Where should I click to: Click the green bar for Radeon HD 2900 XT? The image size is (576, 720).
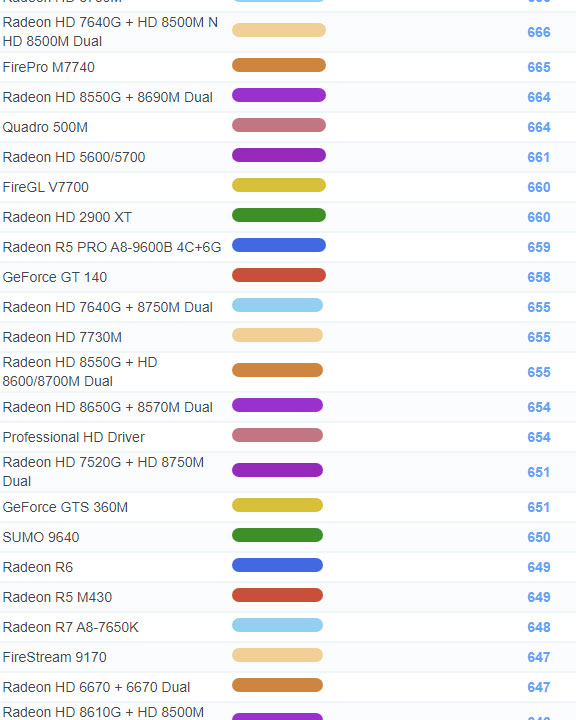tap(279, 215)
